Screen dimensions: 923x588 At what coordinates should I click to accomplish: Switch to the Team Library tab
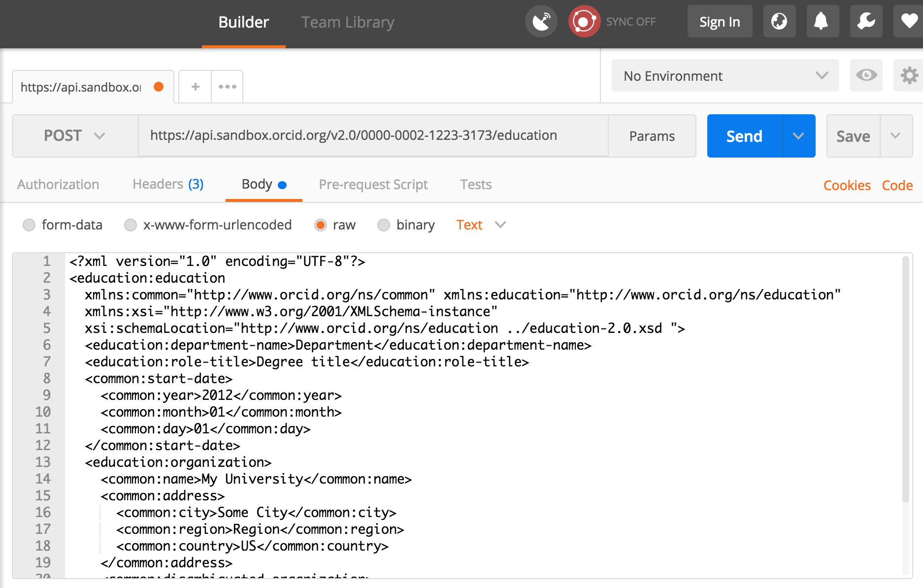[x=348, y=22]
